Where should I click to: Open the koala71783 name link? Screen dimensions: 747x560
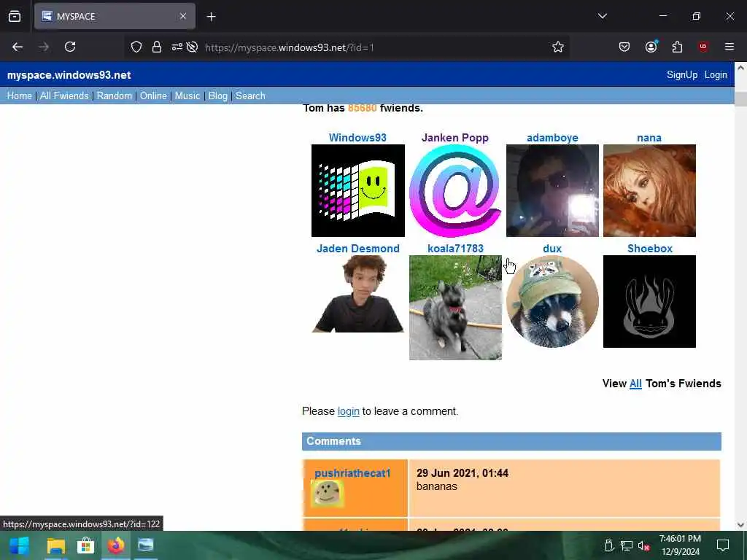(x=455, y=249)
